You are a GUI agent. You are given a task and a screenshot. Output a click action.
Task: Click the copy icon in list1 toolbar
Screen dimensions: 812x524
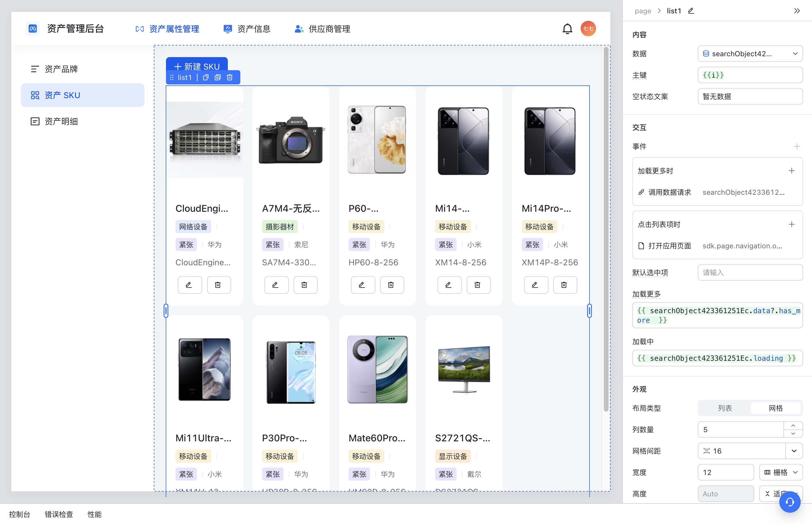[x=206, y=78]
